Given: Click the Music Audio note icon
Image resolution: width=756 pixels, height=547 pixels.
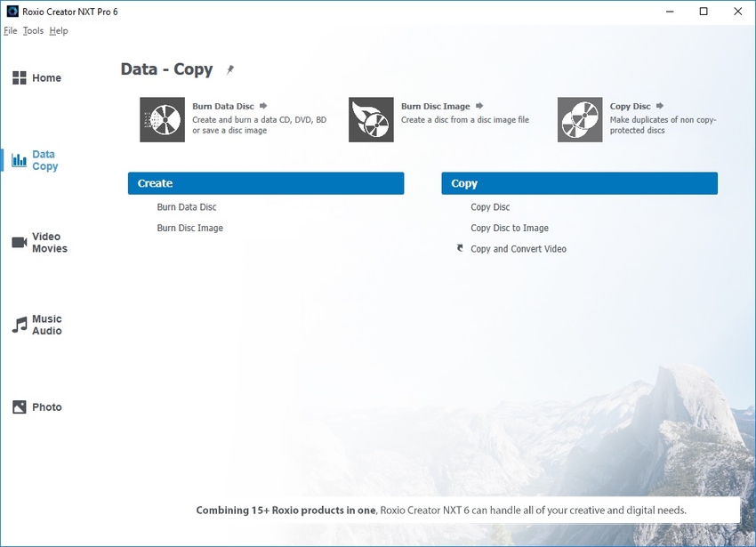Looking at the screenshot, I should coord(20,325).
